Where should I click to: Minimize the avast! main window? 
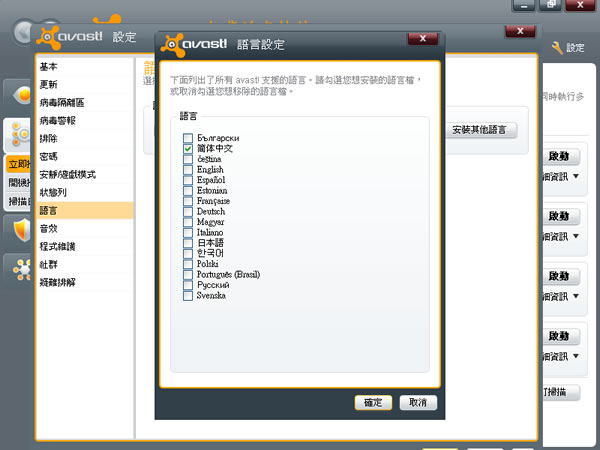(523, 6)
